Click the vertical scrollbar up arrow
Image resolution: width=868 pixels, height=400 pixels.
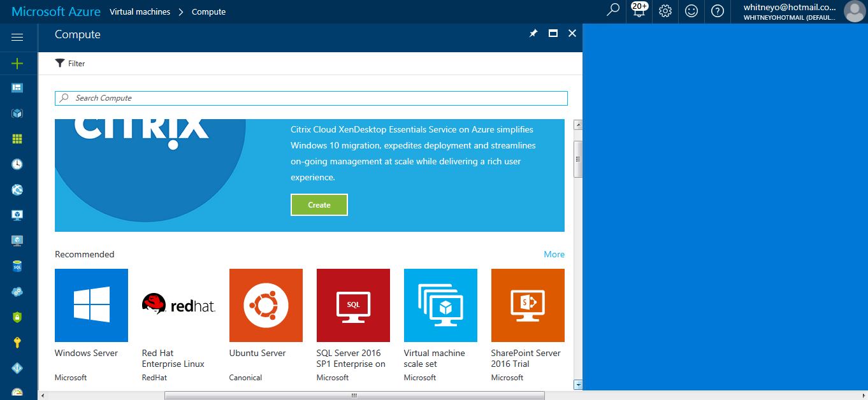pos(578,125)
